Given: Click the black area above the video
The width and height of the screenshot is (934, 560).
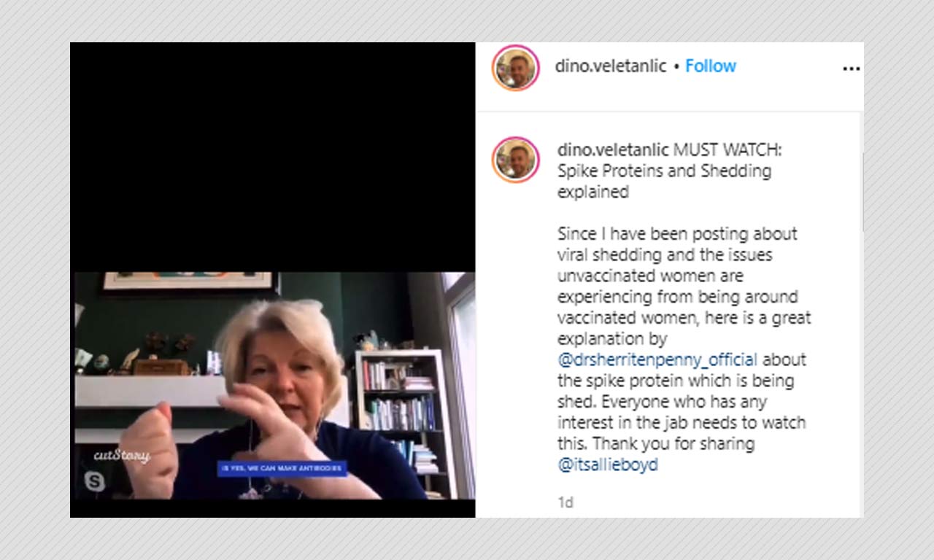Looking at the screenshot, I should (273, 157).
